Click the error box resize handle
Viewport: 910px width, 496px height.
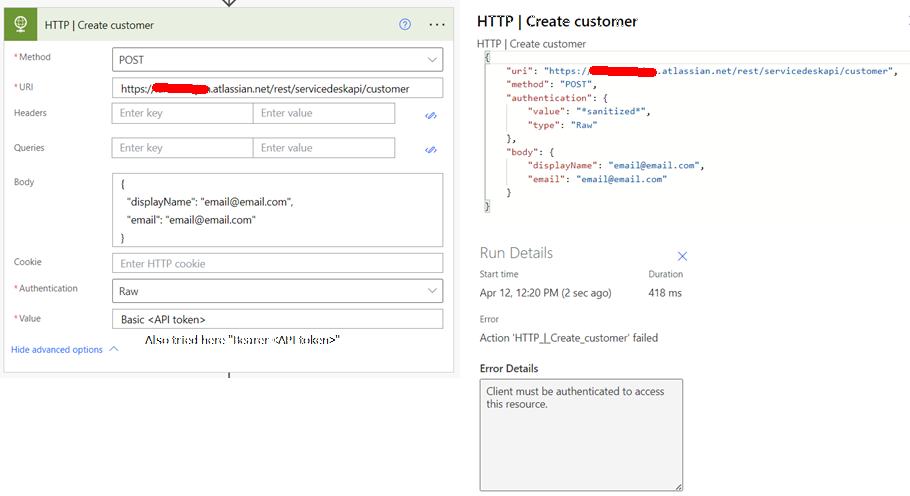[678, 487]
